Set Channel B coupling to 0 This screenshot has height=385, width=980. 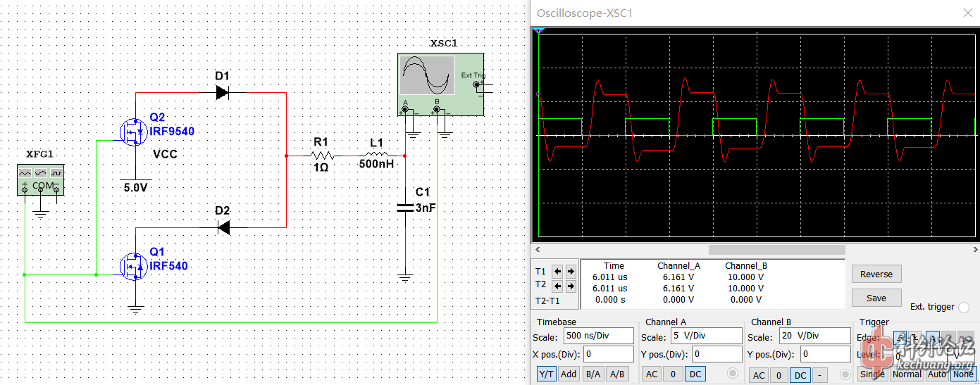[x=779, y=376]
